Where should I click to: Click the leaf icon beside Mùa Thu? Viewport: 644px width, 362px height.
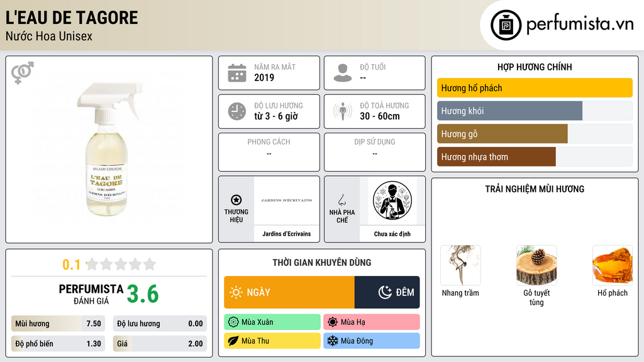click(x=233, y=341)
